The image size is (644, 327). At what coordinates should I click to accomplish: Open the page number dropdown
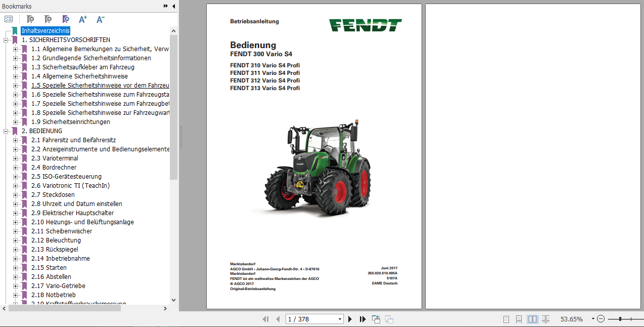(x=340, y=319)
